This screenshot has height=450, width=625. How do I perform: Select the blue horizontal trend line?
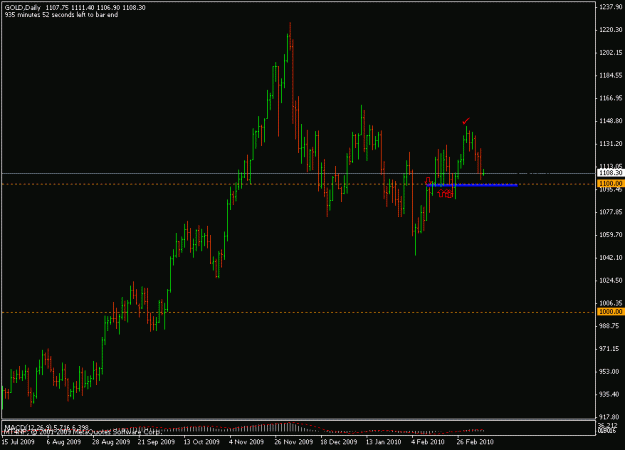coord(472,185)
